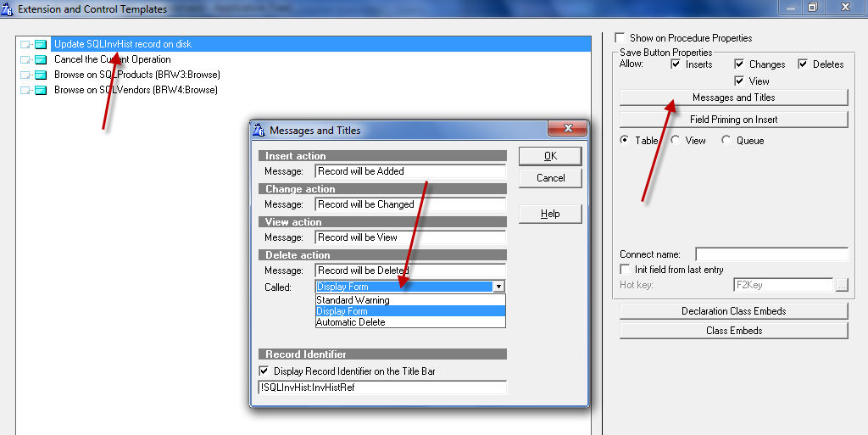Image resolution: width=868 pixels, height=435 pixels.
Task: Choose Automatic Delete from the dropdown list
Action: click(351, 322)
